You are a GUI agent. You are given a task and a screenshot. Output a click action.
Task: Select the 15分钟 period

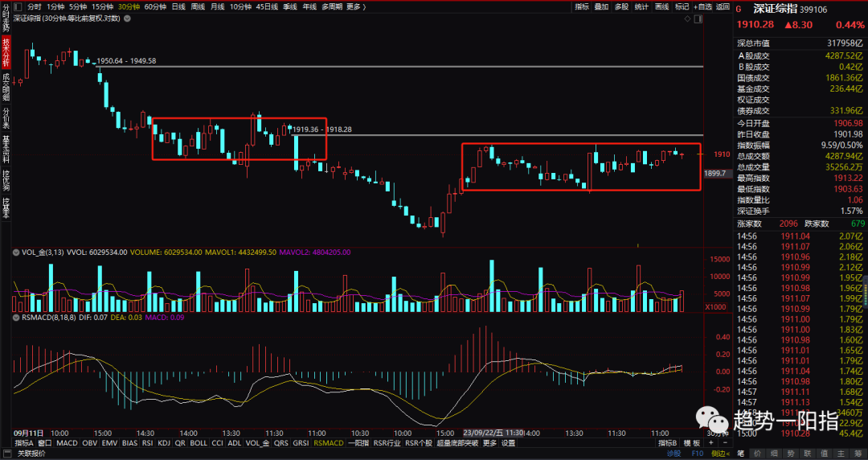(102, 6)
